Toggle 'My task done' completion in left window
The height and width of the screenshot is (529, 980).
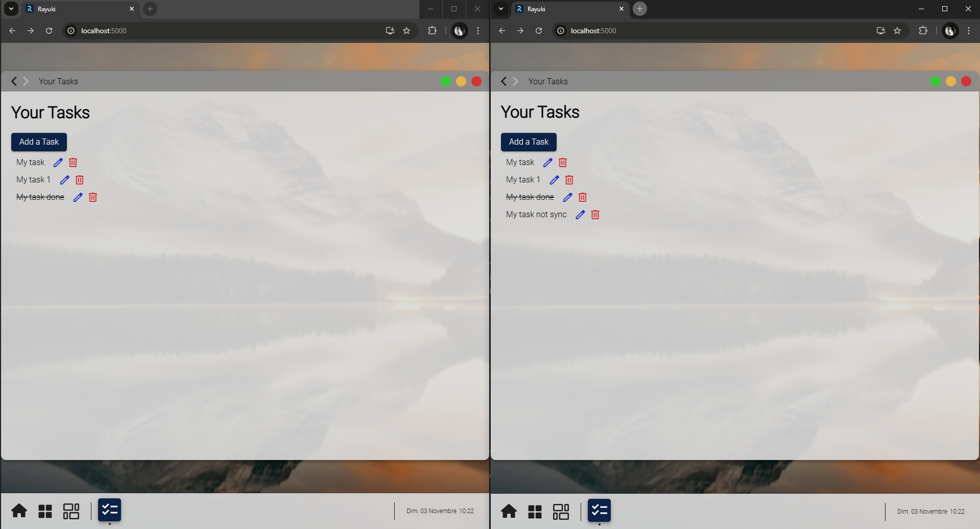point(40,197)
